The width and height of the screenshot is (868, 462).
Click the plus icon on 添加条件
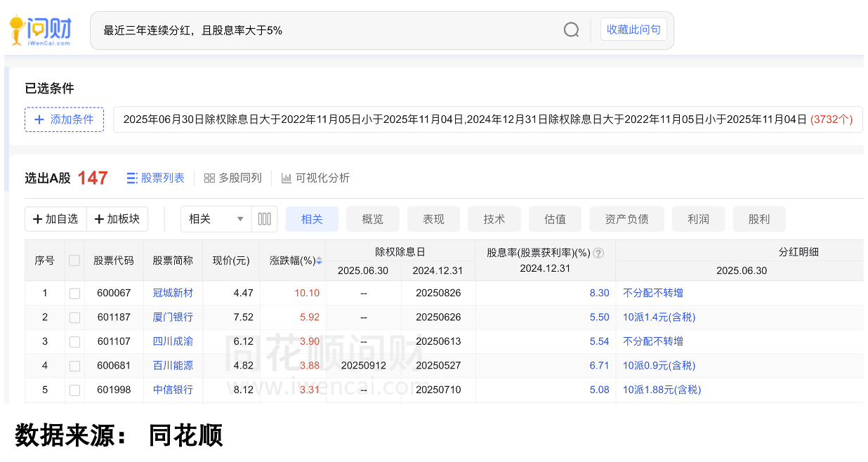click(39, 119)
